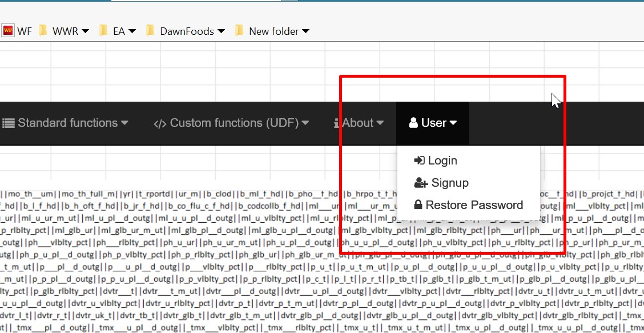The height and width of the screenshot is (333, 644).
Task: Click the folder icon for DawnFoods bookmarks
Action: point(150,31)
